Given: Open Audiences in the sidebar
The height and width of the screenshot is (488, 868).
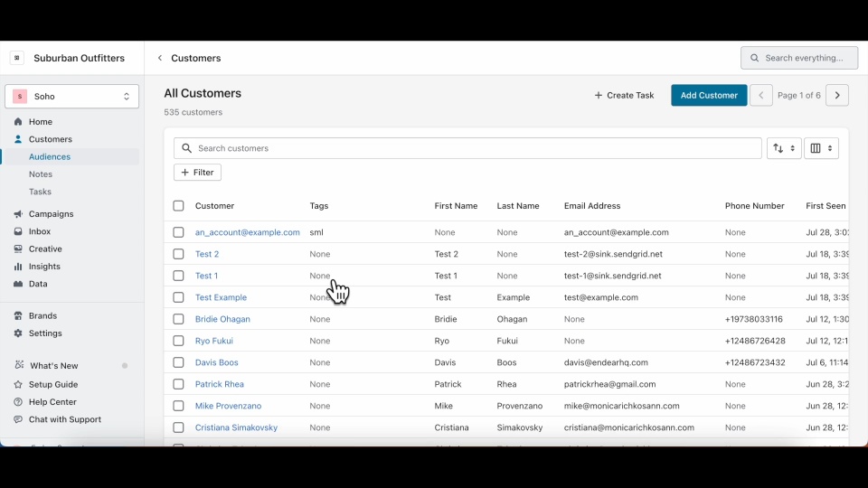Looking at the screenshot, I should [50, 157].
